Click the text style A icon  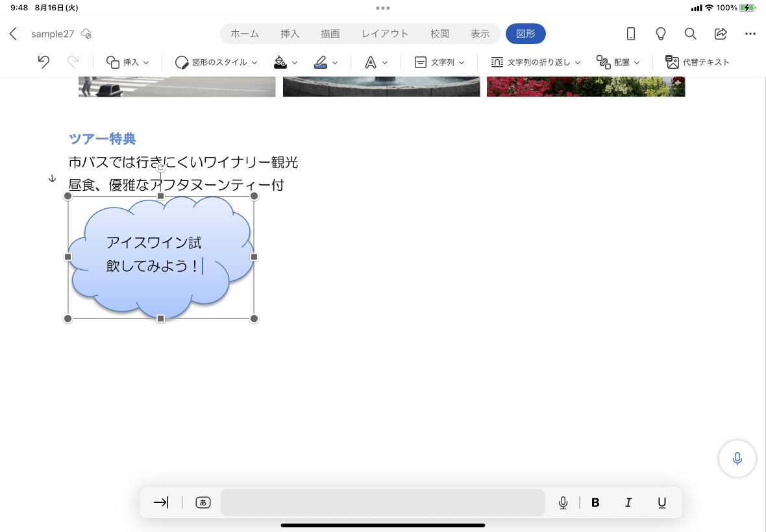tap(370, 62)
